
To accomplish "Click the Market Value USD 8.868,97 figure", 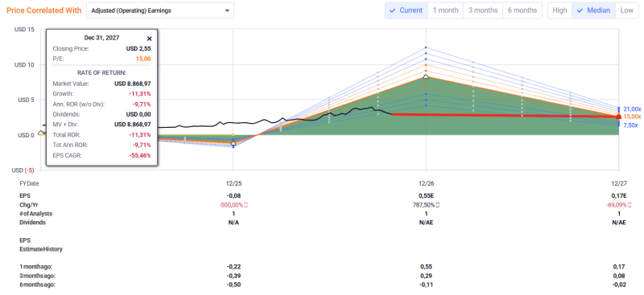I will point(133,84).
